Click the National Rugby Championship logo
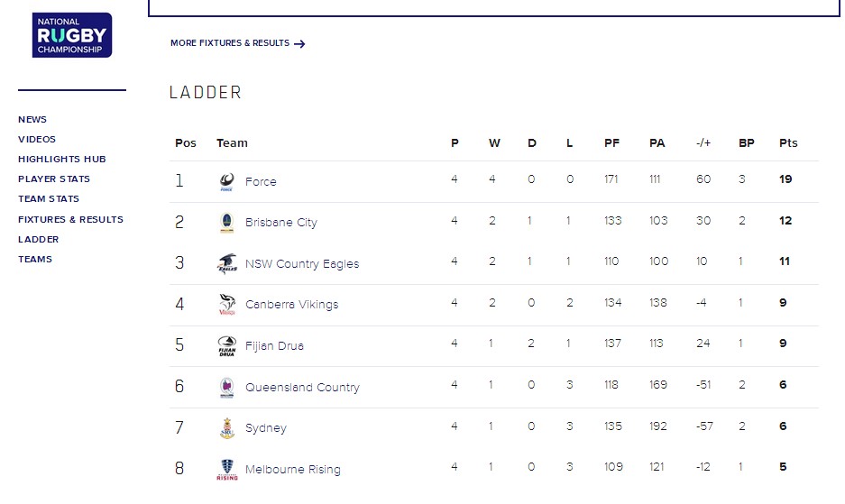Viewport: 845px width, 504px height. coord(72,35)
